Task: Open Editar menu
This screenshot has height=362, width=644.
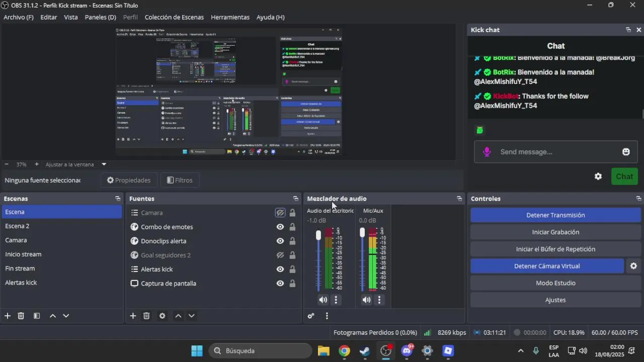Action: click(49, 17)
